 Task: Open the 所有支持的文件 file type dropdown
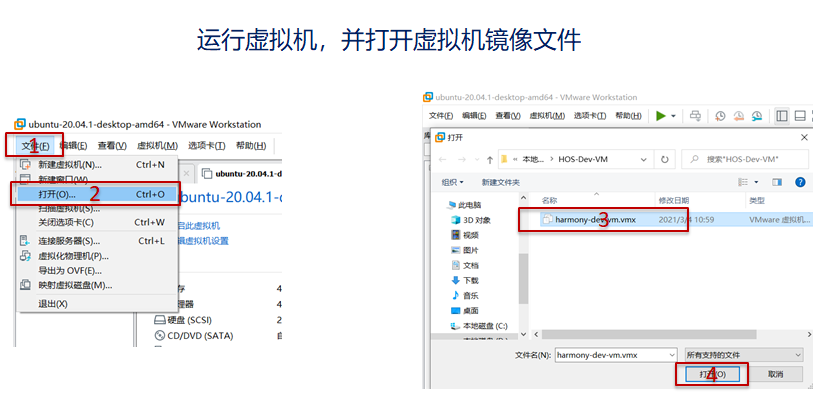pos(744,355)
